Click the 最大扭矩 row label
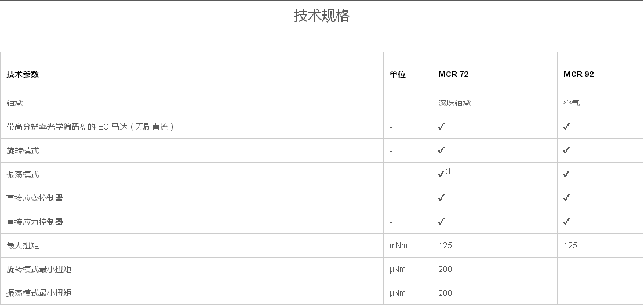 coord(23,245)
